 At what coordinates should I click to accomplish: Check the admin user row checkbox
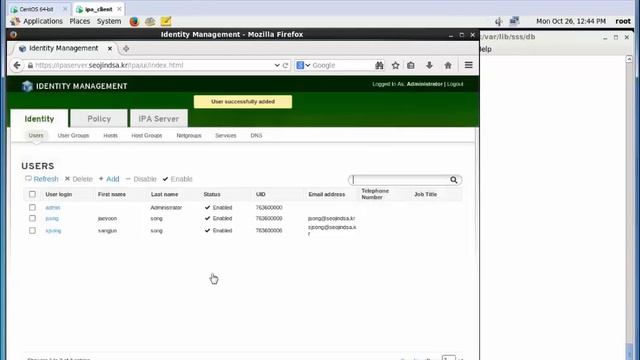tap(32, 207)
